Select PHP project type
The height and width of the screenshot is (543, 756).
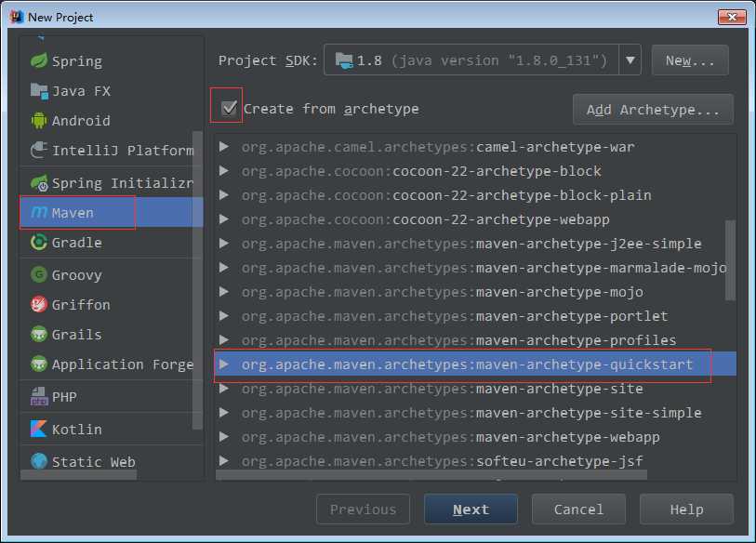click(x=106, y=397)
